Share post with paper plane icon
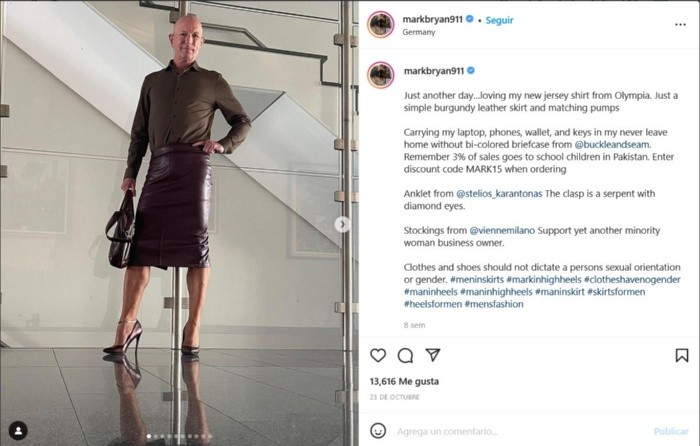The height and width of the screenshot is (446, 700). click(433, 355)
